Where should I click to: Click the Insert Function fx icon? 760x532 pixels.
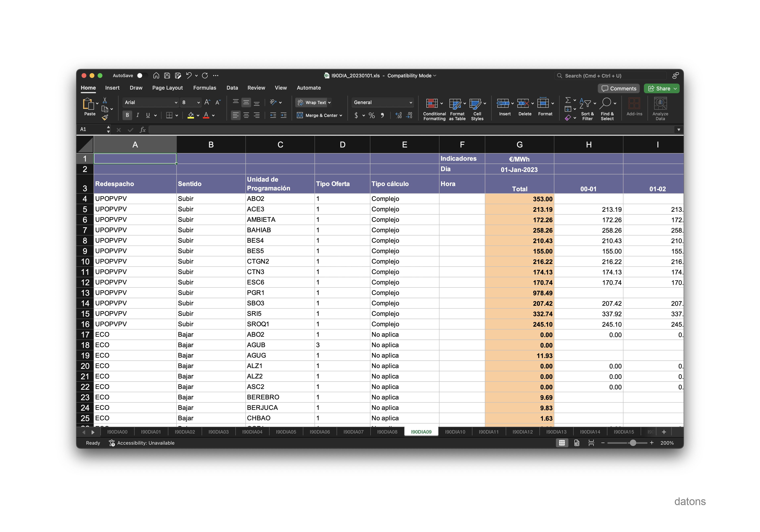143,130
